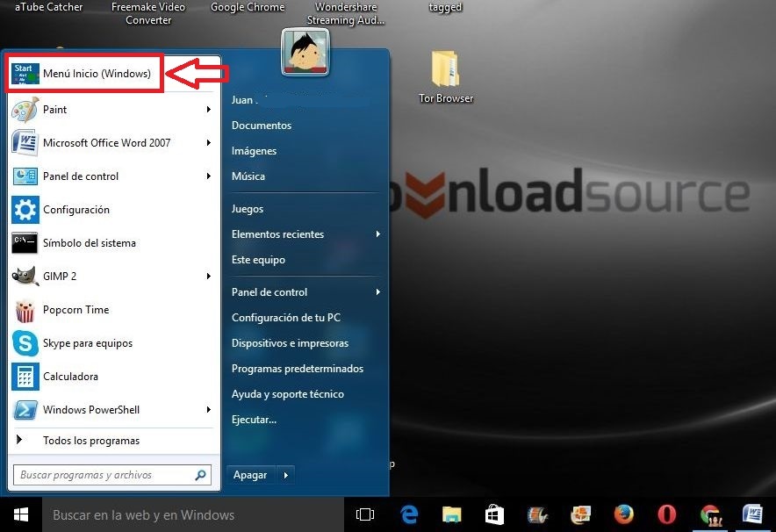The height and width of the screenshot is (532, 776).
Task: Open Word icon on taskbar
Action: 753,514
